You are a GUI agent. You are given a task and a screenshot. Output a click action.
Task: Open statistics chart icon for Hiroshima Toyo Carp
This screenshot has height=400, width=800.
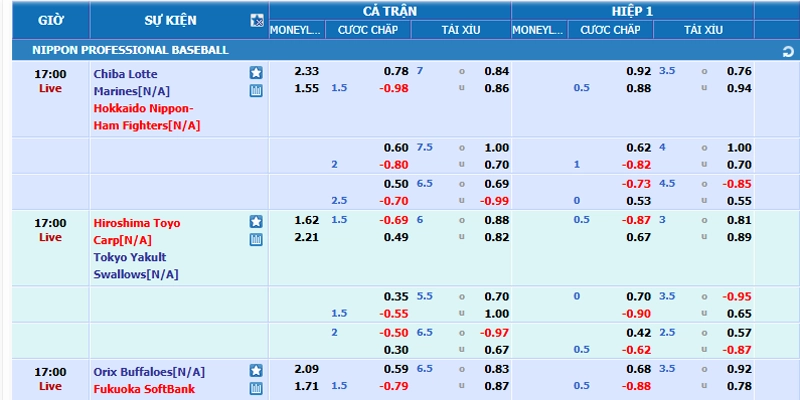(x=256, y=240)
